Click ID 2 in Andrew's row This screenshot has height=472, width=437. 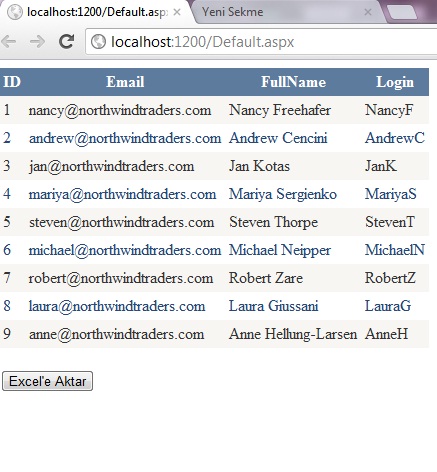pos(7,138)
